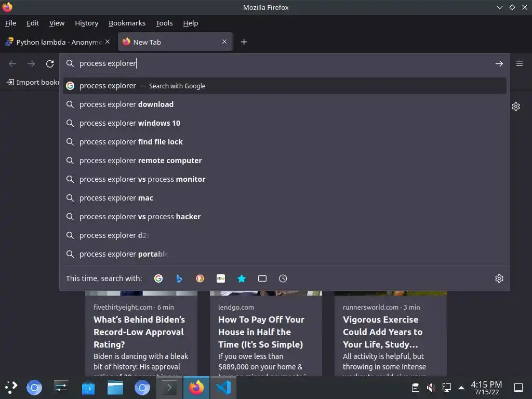
Task: Click the Google search engine icon
Action: 158,278
